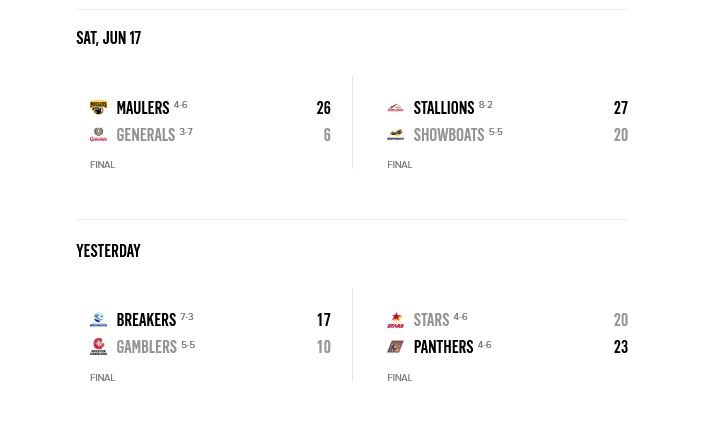Click the Breakers winning score 17
725x428 pixels.
point(323,320)
